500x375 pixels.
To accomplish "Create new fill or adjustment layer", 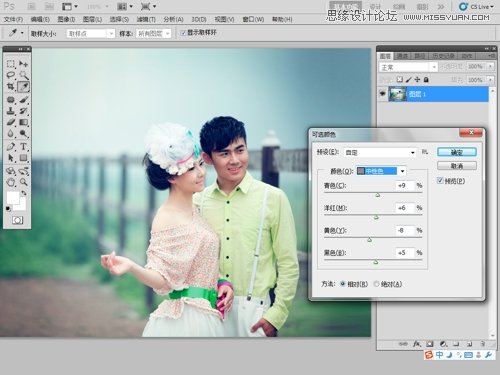I will tap(443, 344).
